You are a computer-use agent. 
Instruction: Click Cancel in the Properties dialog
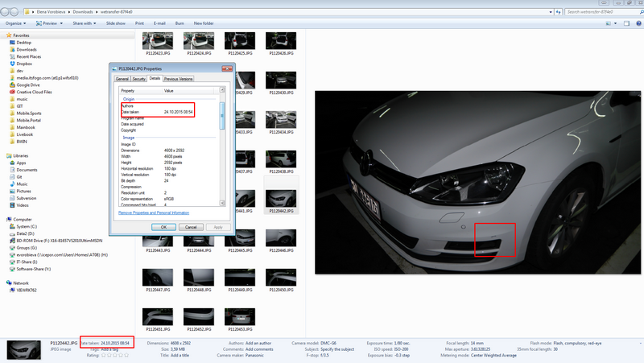pos(190,227)
